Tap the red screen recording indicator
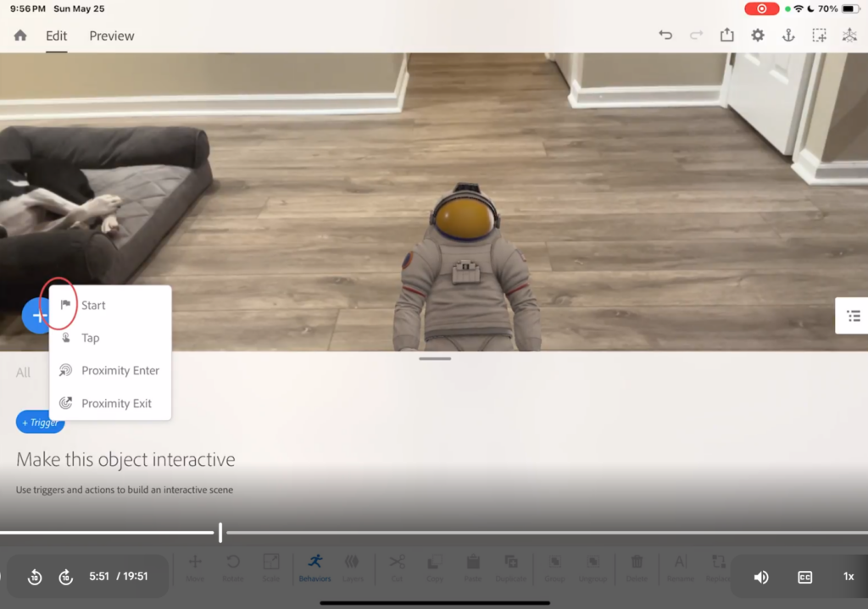Screen dimensions: 868x609 (x=762, y=8)
